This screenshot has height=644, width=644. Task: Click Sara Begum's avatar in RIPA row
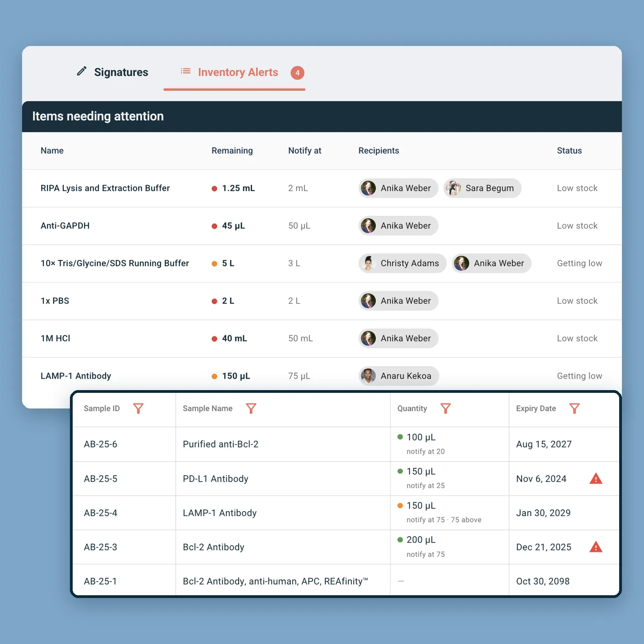454,188
